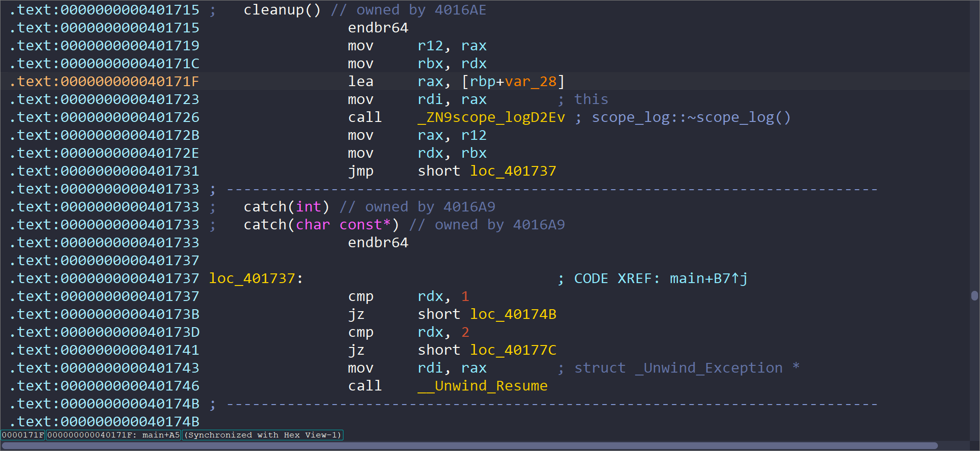Click address .text:0000000000401746
Viewport: 980px width, 451px height.
(104, 386)
